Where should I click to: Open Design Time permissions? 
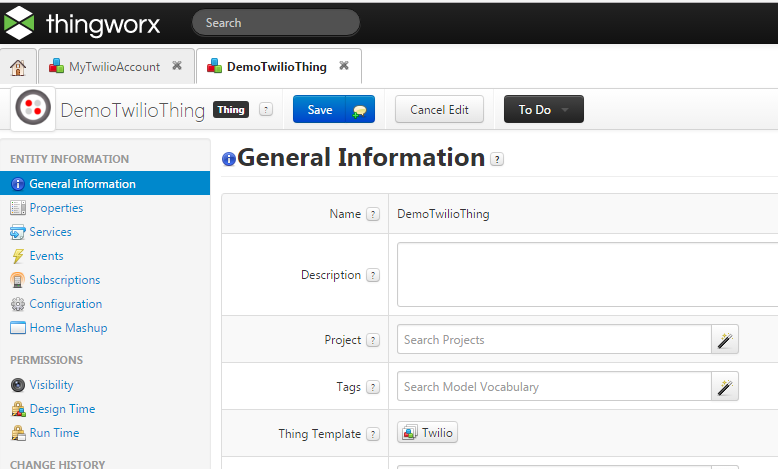tap(62, 408)
